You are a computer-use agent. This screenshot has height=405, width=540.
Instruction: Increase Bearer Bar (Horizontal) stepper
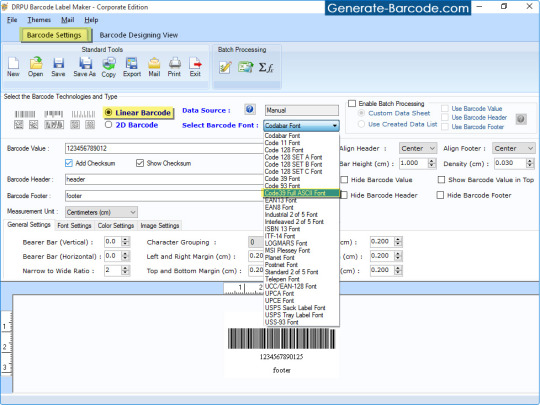(126, 253)
